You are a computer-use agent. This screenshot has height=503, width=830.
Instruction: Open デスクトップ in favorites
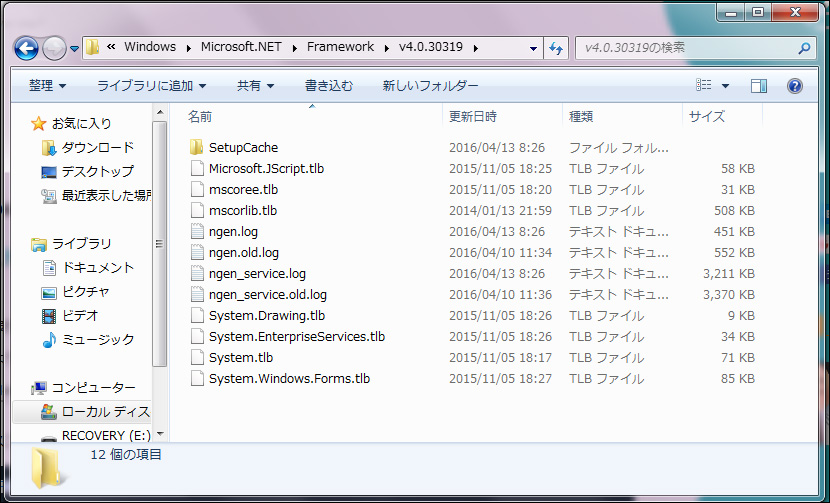pos(97,172)
